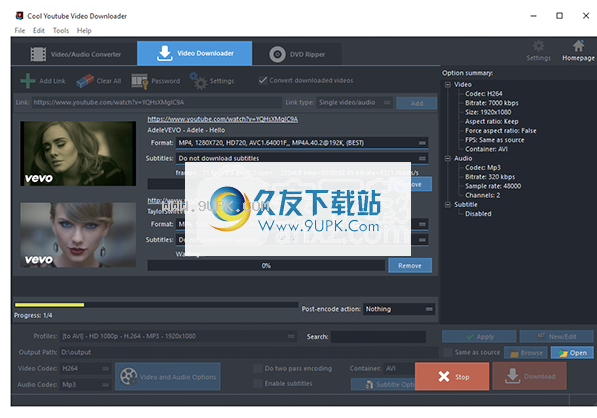Open Subtitle Options button
The image size is (597, 418).
pyautogui.click(x=383, y=384)
